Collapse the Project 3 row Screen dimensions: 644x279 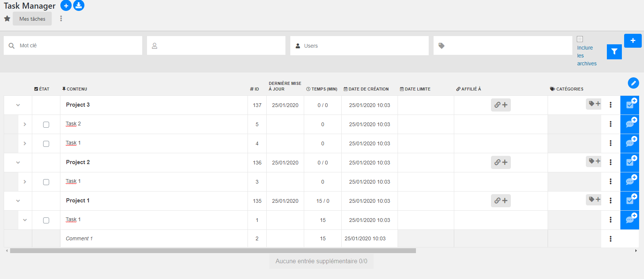click(x=18, y=105)
